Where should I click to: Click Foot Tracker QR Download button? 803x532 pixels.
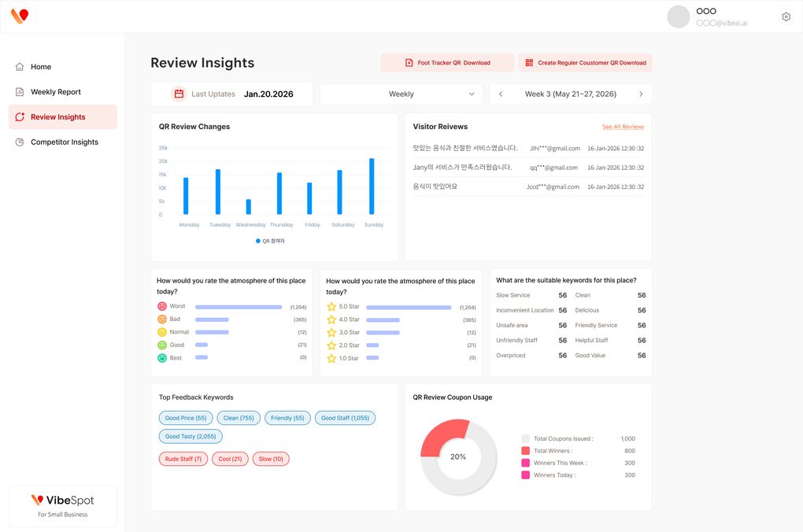coord(447,62)
